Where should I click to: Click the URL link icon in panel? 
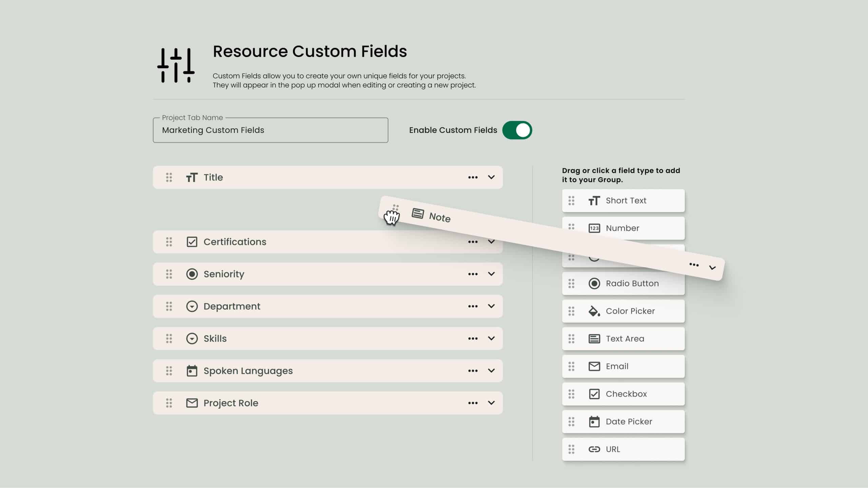594,449
